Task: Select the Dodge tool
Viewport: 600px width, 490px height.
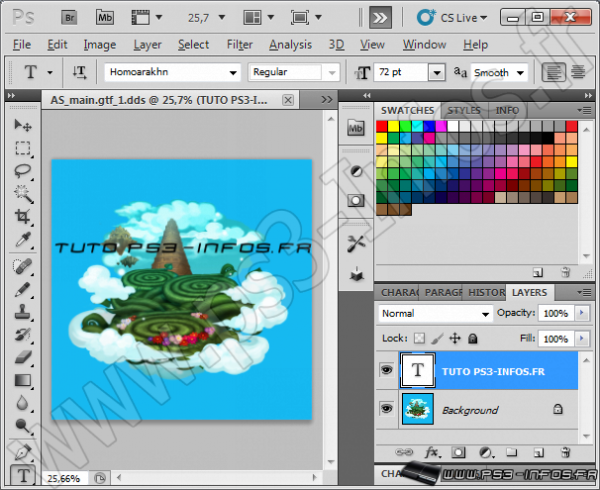Action: (23, 425)
